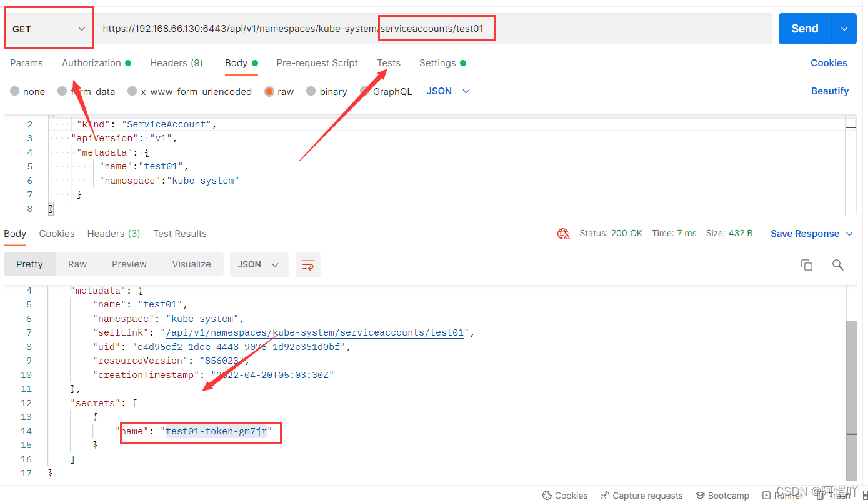This screenshot has height=503, width=868.
Task: Open the request body JSON format dropdown
Action: 448,91
